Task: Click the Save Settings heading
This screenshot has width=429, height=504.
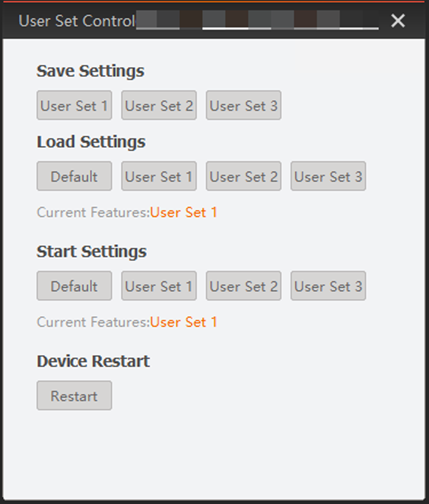Action: 90,71
